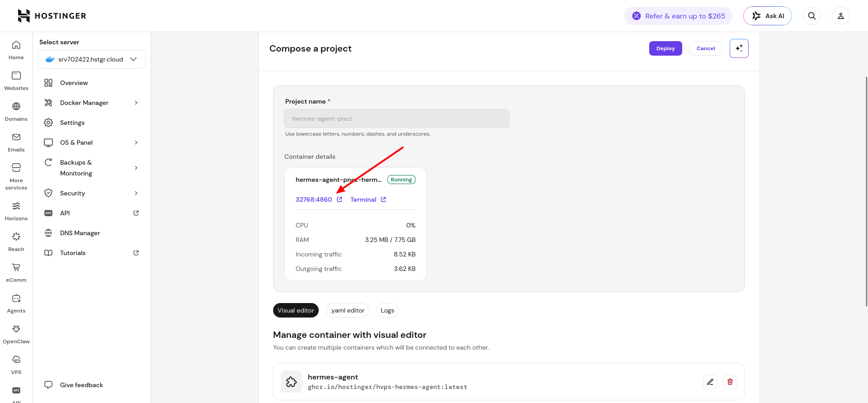Click image name ghcr.io/hostinger/hvps-hermes-agent:latest
The width and height of the screenshot is (868, 403).
387,387
